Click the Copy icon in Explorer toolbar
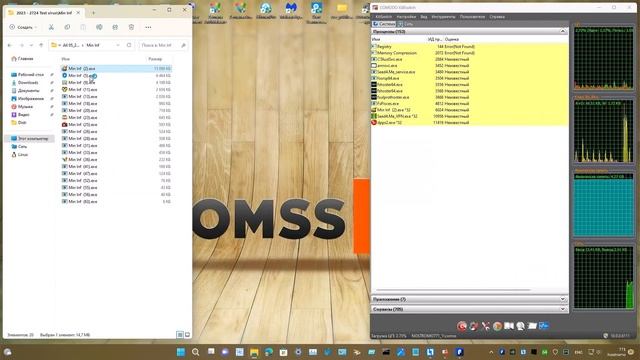640x360 pixels. click(x=67, y=27)
